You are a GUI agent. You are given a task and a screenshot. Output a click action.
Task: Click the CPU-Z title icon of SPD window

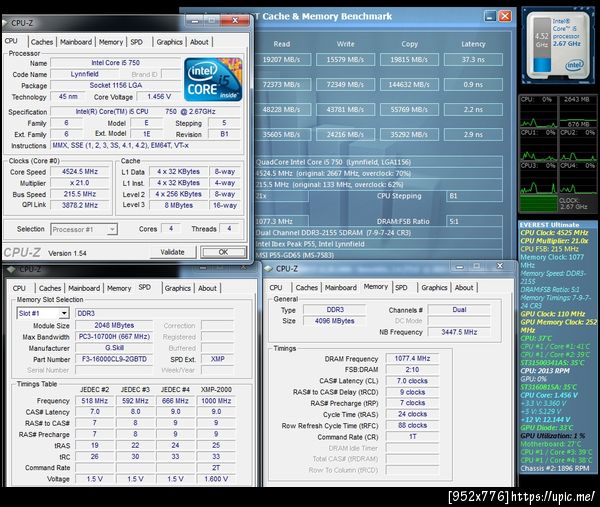(x=10, y=269)
